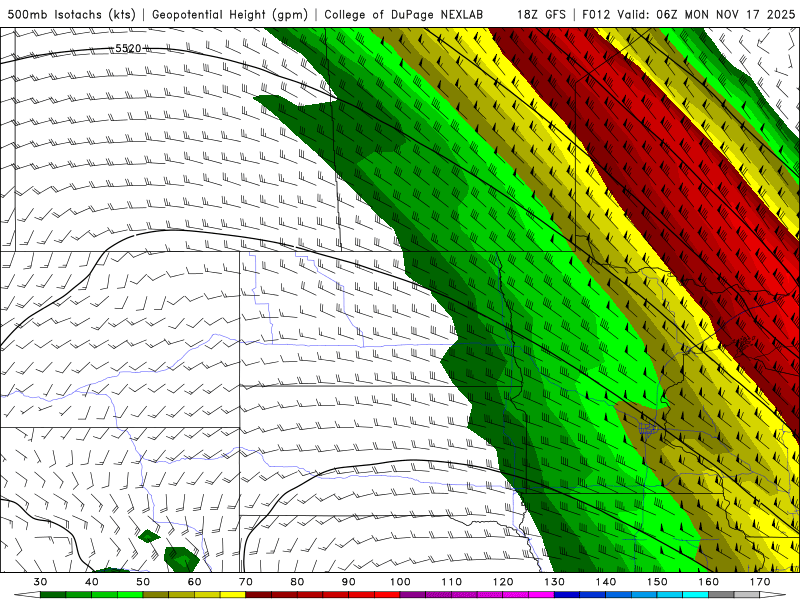
Task: Pick the dark gray 160-165 kt legend swatch
Action: (721, 595)
